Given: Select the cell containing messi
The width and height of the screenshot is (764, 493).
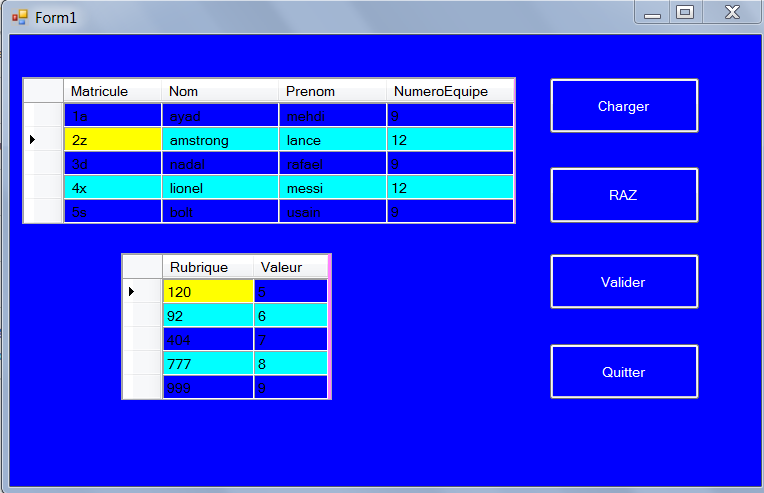Looking at the screenshot, I should pos(332,187).
